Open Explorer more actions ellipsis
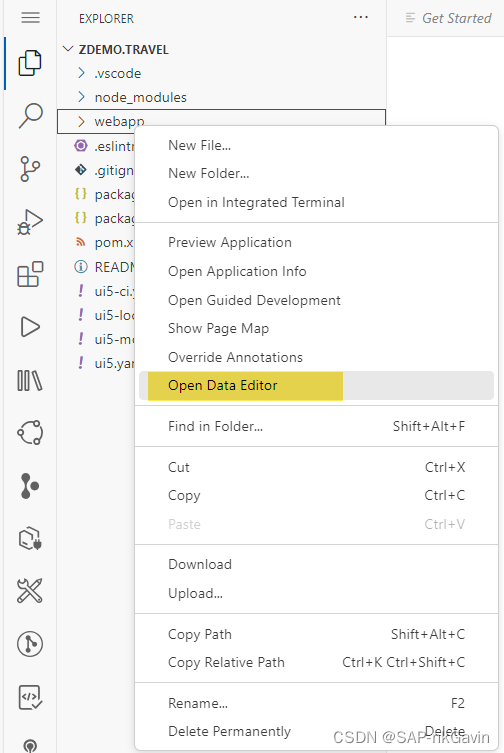Image resolution: width=504 pixels, height=753 pixels. tap(360, 18)
